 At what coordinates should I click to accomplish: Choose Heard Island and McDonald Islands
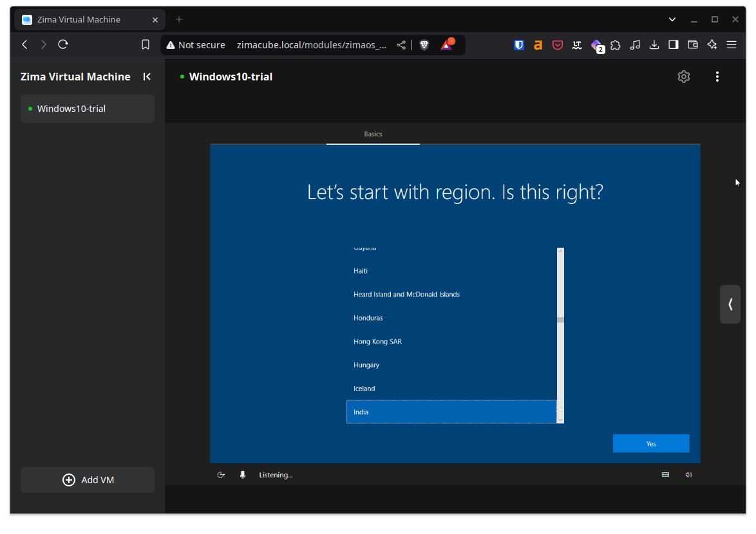(x=451, y=294)
